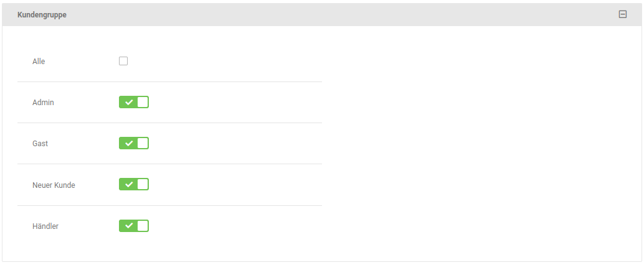This screenshot has width=644, height=265.
Task: Disable the Admin toggle switch
Action: click(x=134, y=102)
